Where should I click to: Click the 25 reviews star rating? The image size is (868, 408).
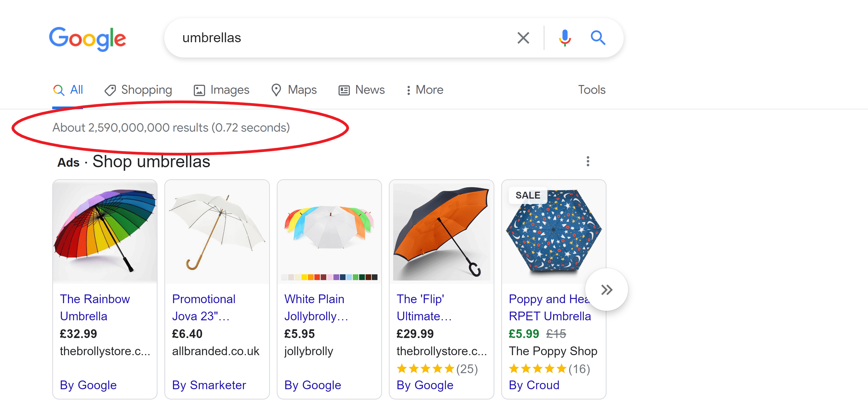click(x=437, y=369)
